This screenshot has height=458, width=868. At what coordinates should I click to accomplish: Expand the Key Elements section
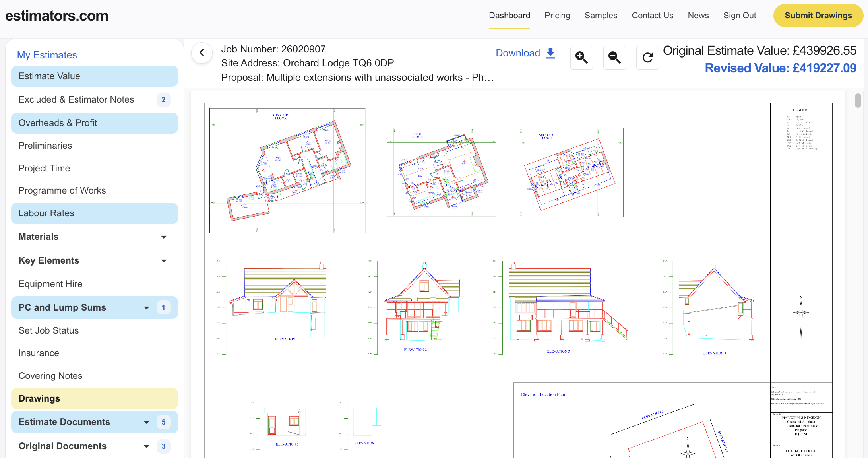tap(163, 261)
